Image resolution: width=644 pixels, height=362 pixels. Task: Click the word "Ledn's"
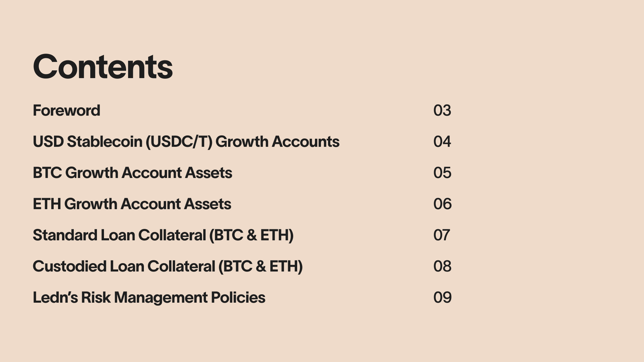(x=55, y=298)
